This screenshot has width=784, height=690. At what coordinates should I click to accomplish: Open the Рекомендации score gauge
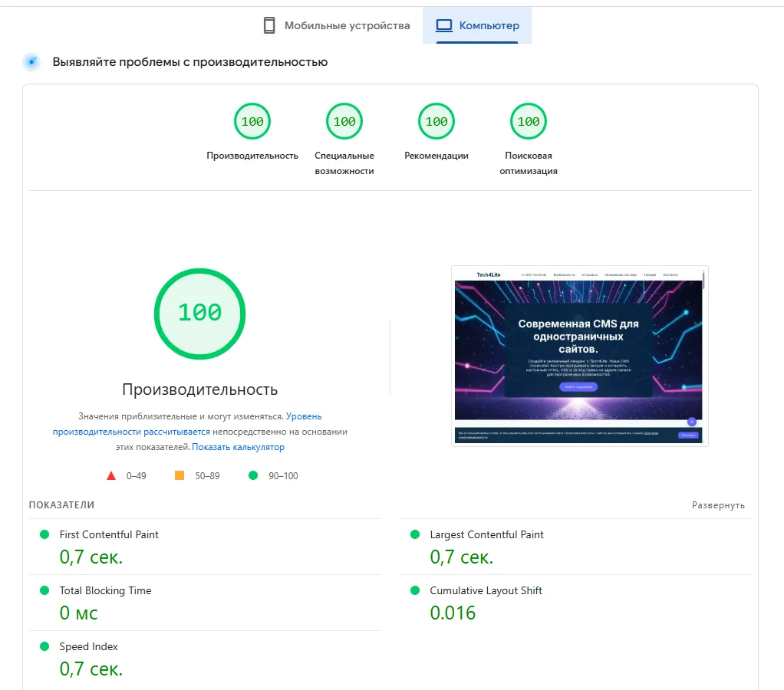coord(436,122)
